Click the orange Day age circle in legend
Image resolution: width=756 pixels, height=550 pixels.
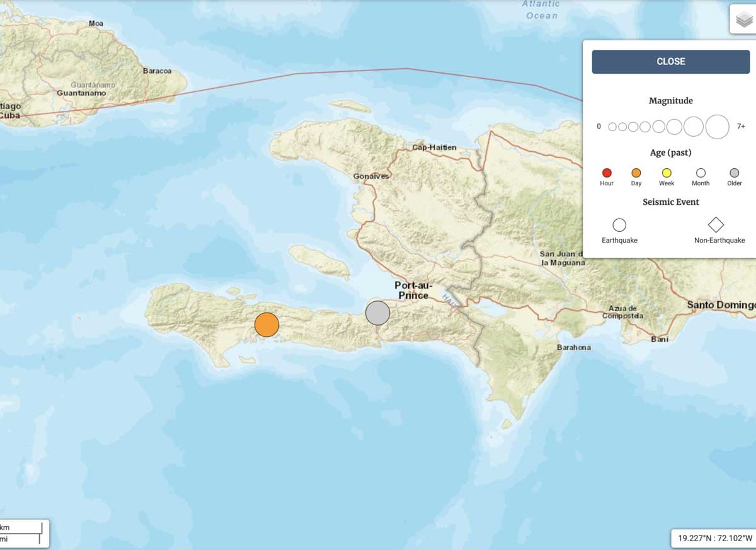click(x=636, y=173)
